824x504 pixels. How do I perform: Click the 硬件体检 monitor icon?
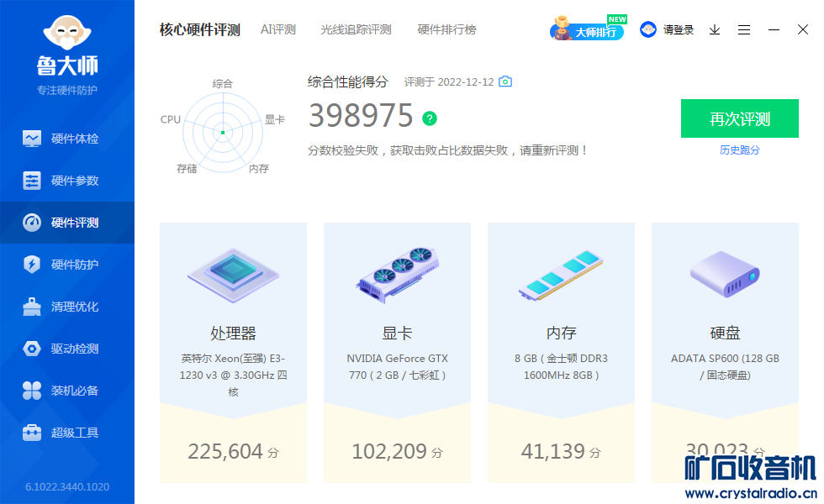tap(32, 139)
